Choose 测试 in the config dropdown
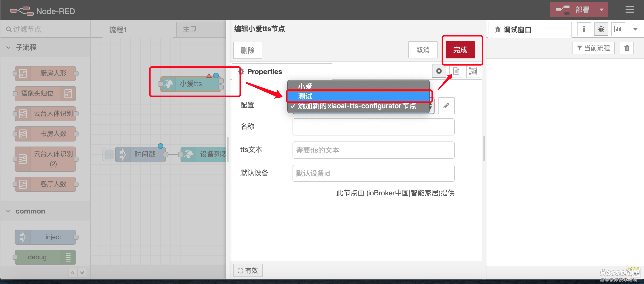Image resolution: width=644 pixels, height=284 pixels. coord(359,96)
